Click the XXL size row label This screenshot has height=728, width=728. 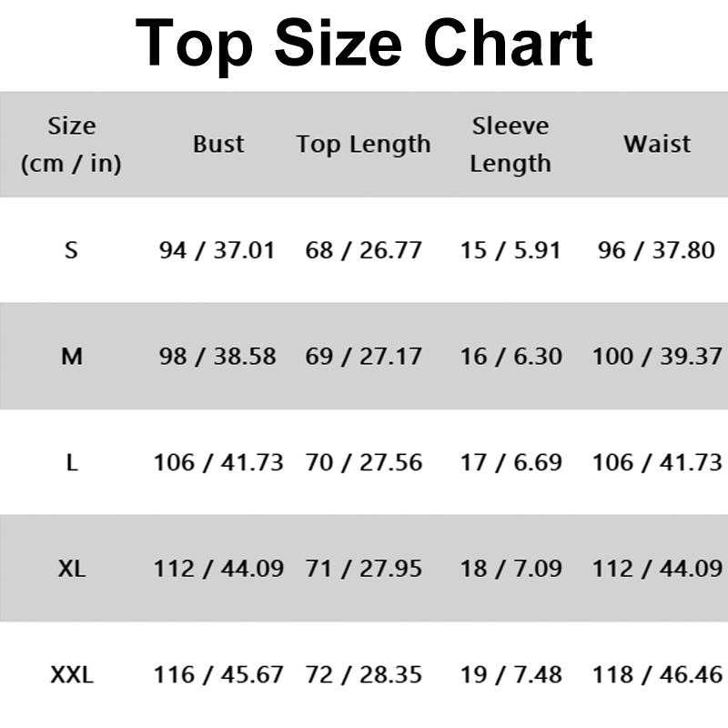point(72,674)
